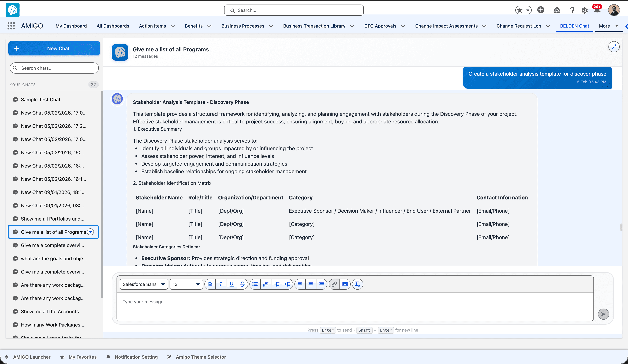Open the global create plus icon
The width and height of the screenshot is (628, 364).
tap(541, 10)
